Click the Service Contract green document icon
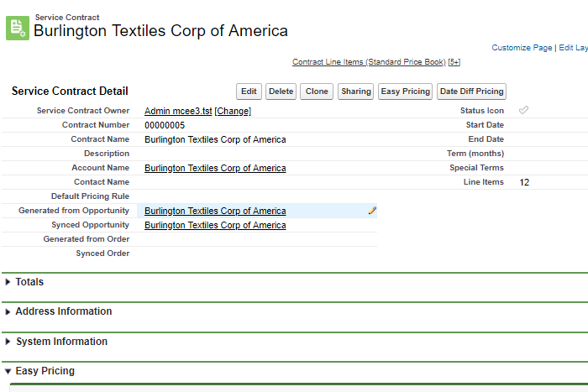The height and width of the screenshot is (392, 588). pyautogui.click(x=17, y=27)
